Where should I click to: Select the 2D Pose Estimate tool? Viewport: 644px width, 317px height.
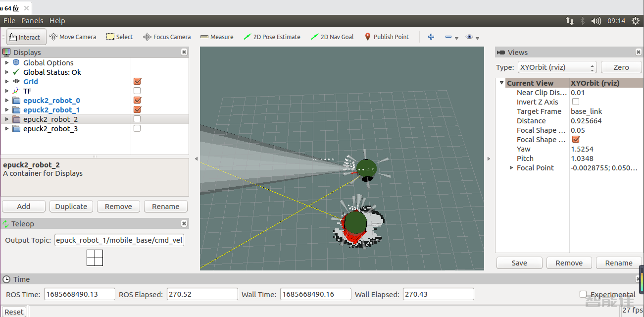272,37
